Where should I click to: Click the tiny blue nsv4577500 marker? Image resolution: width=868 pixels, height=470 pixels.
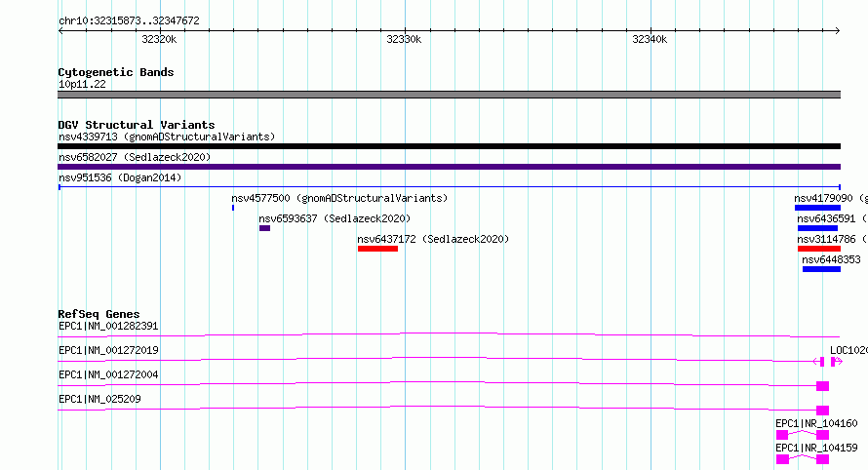pyautogui.click(x=233, y=208)
